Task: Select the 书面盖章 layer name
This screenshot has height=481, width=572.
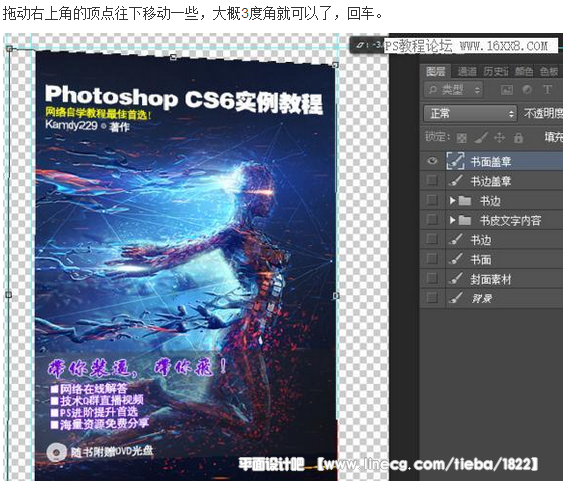Action: 491,162
